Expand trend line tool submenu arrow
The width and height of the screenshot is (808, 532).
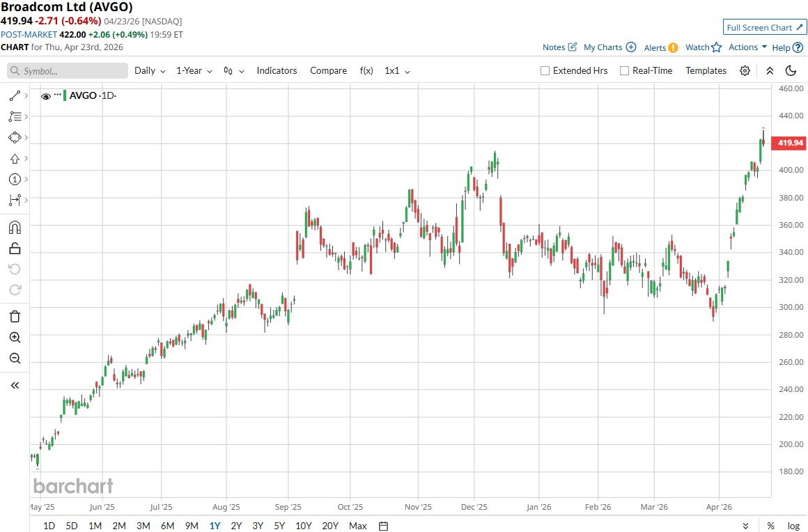coord(26,96)
